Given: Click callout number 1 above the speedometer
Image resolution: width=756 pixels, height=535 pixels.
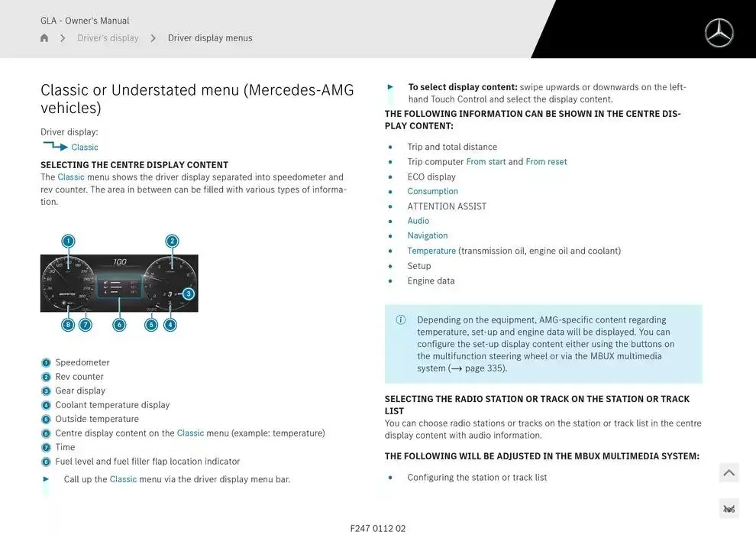Looking at the screenshot, I should 68,242.
